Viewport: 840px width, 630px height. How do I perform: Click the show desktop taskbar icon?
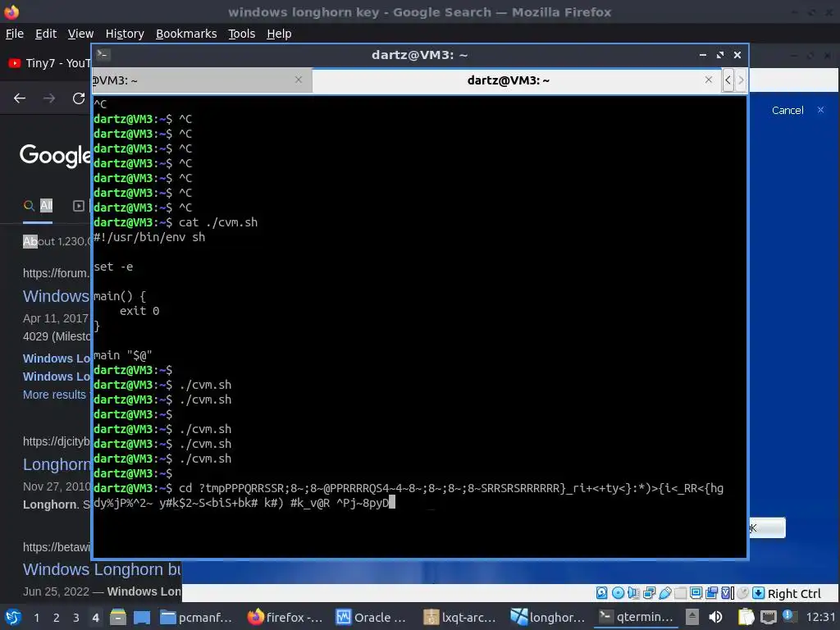142,617
